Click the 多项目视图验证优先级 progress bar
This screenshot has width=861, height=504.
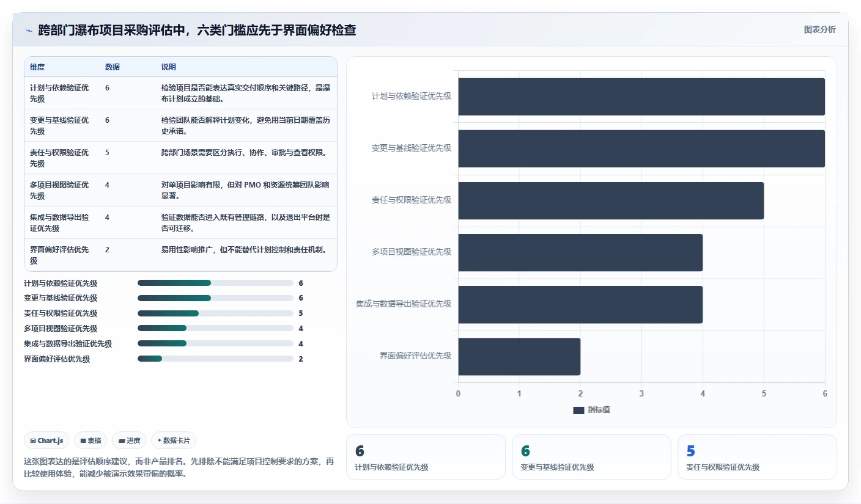[215, 329]
